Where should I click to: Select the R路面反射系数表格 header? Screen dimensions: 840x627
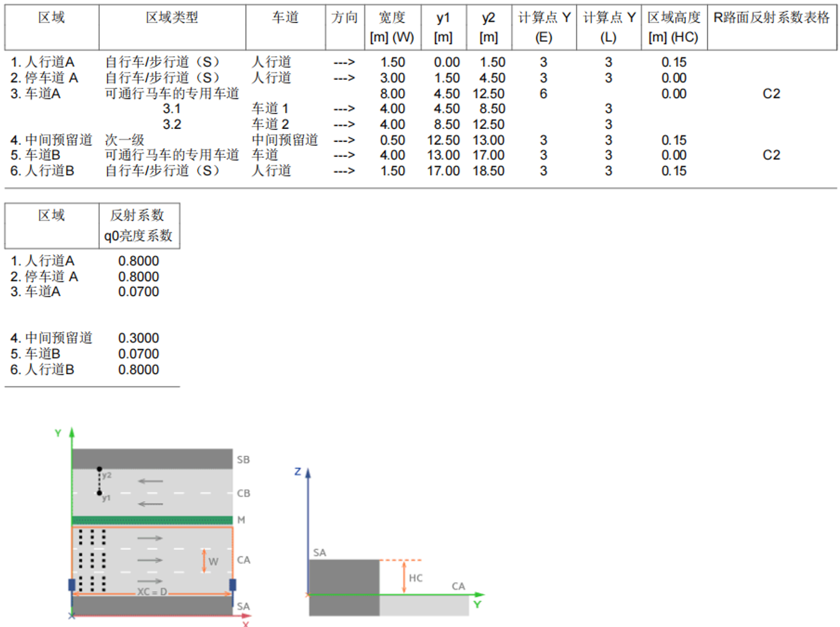[771, 18]
